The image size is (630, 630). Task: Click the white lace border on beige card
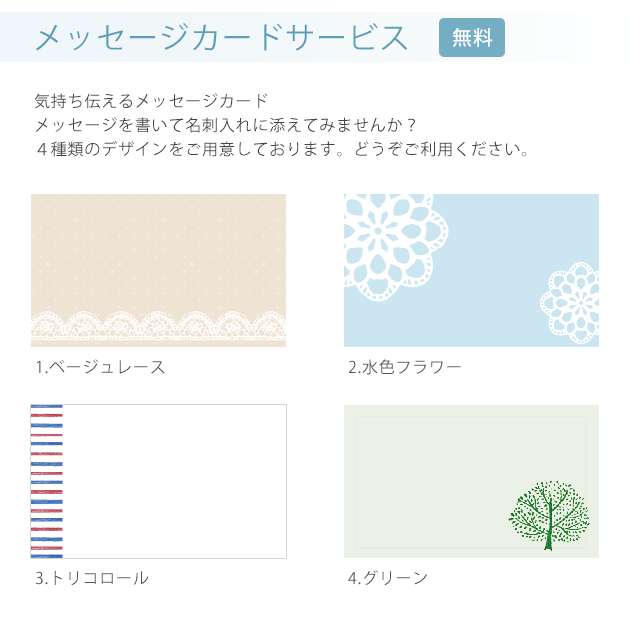click(158, 326)
